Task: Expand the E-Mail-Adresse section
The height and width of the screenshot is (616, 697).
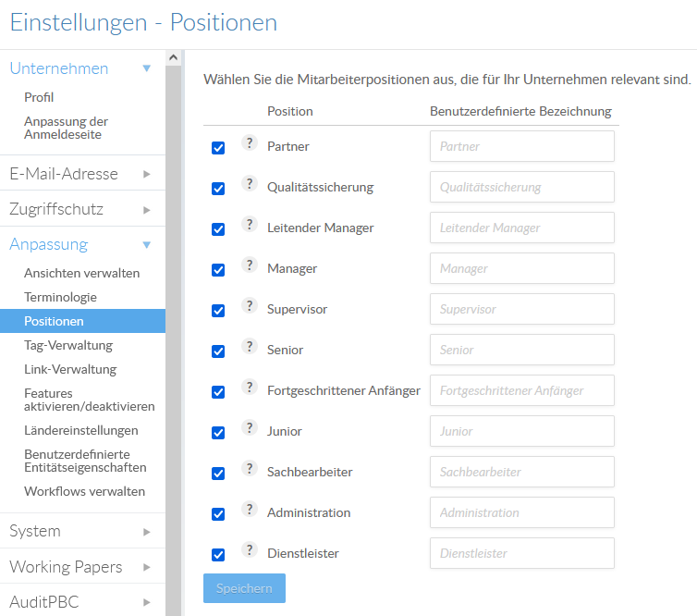Action: [82, 174]
